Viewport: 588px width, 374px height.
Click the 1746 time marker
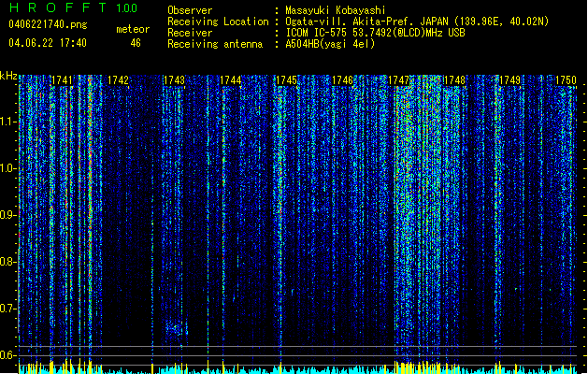coord(342,80)
